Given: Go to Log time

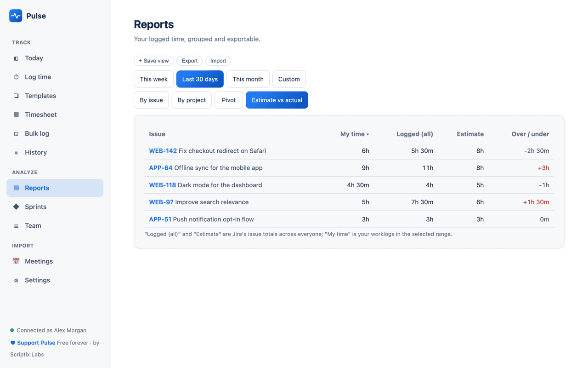Looking at the screenshot, I should 55,77.
